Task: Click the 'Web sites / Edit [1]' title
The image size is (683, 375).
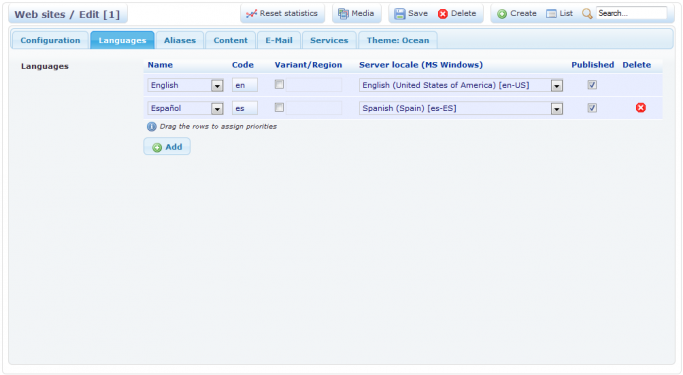Action: (67, 14)
